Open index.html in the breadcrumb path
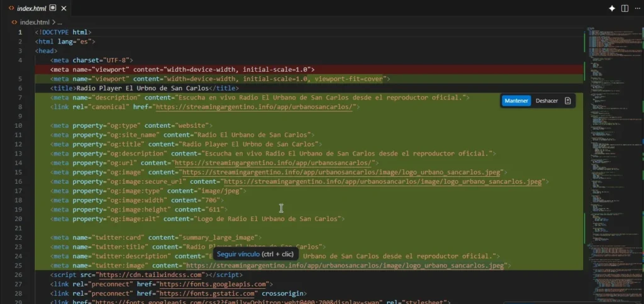 coord(34,22)
